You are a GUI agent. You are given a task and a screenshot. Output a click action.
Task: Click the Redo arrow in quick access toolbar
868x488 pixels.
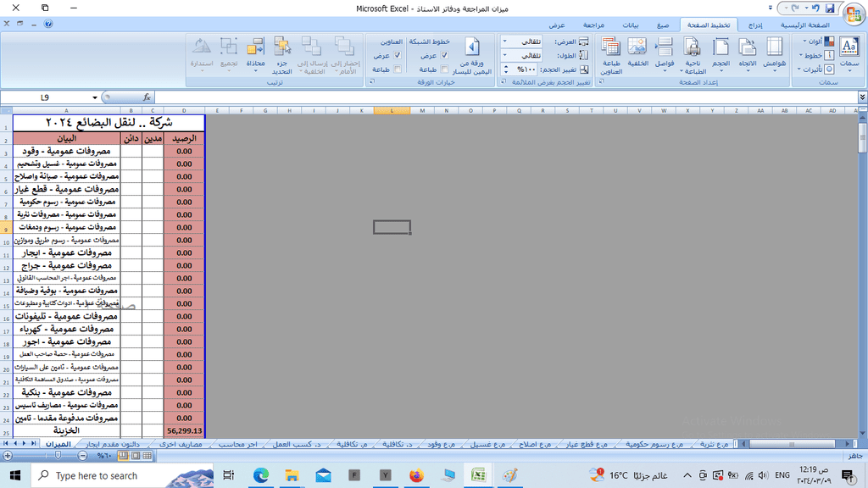[795, 8]
